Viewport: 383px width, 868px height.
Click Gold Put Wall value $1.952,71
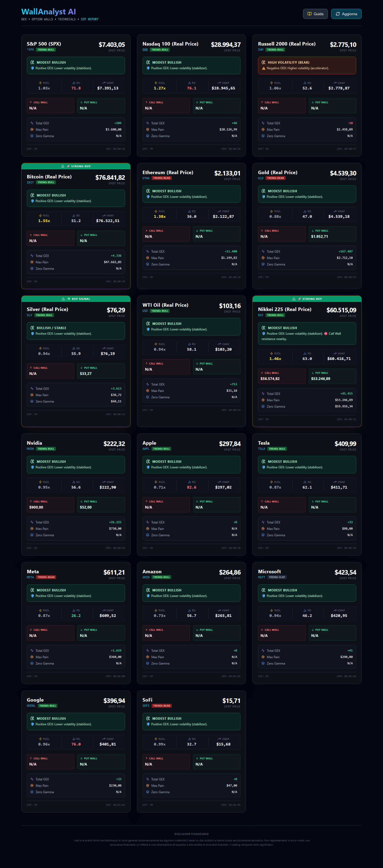pos(319,236)
